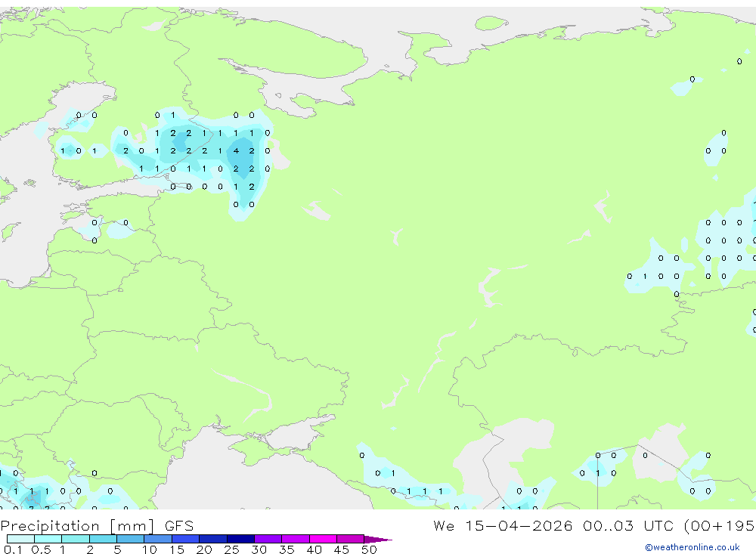Click the legend label '45'
This screenshot has height=554, width=756.
(x=342, y=549)
